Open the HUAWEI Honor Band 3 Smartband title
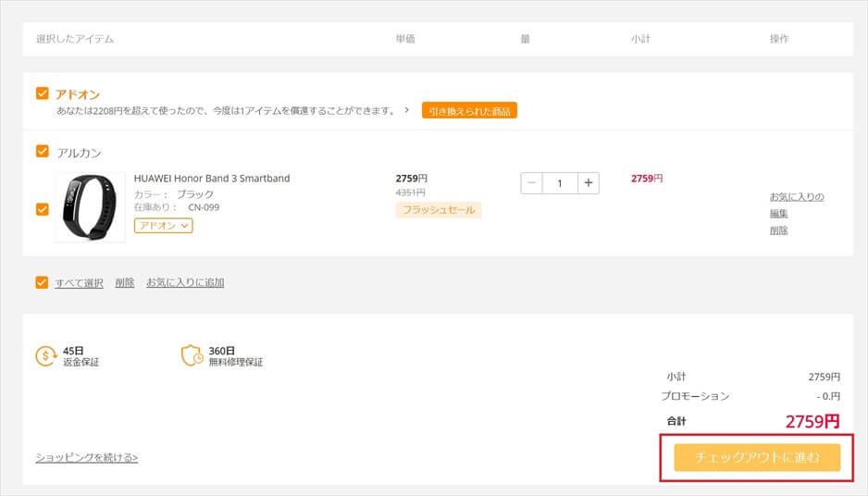The image size is (868, 496). (x=212, y=179)
